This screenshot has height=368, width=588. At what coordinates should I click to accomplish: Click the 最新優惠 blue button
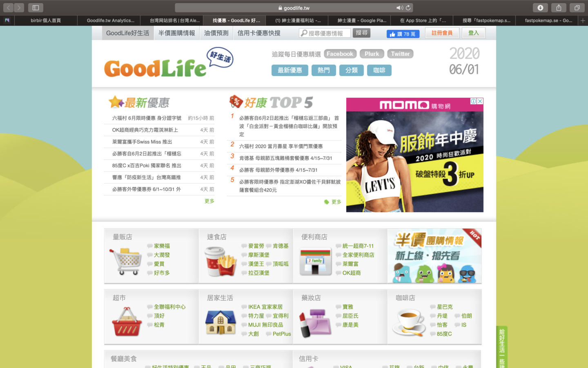(x=290, y=70)
